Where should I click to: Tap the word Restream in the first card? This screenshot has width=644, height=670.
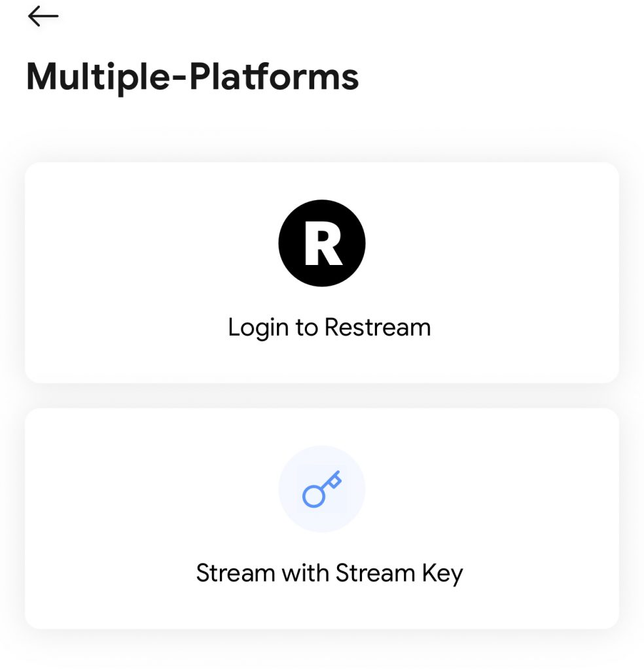click(x=378, y=327)
